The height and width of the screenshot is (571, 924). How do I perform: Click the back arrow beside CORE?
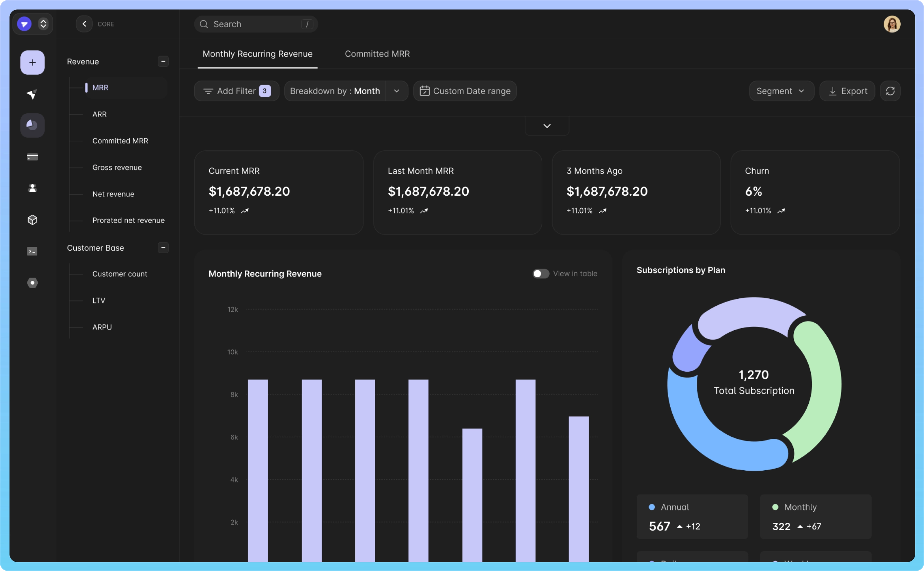84,24
